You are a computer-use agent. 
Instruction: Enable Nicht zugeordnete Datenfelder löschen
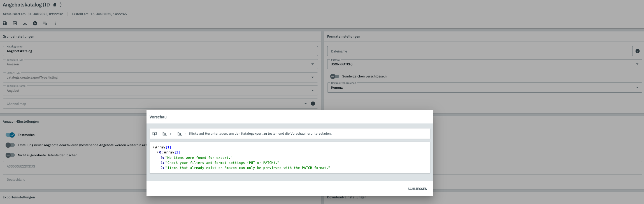click(10, 155)
